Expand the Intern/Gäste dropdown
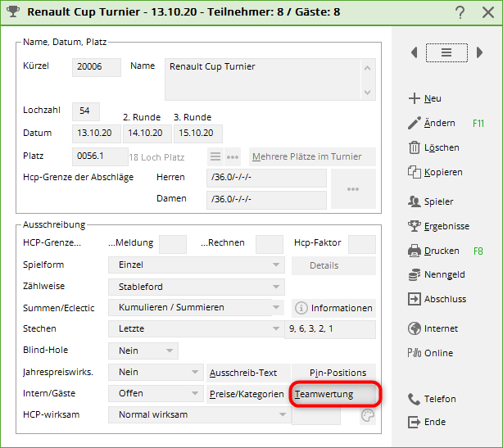Image resolution: width=503 pixels, height=448 pixels. (194, 393)
